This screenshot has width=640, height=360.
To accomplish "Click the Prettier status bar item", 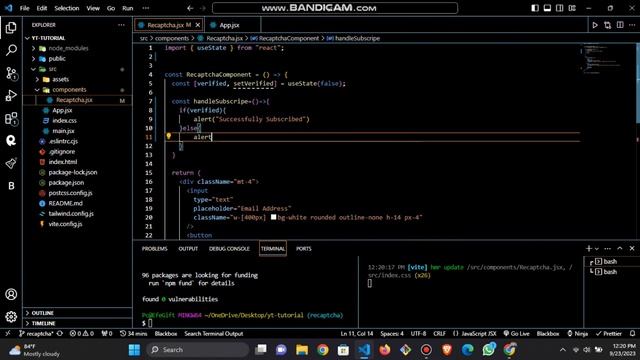I will (x=609, y=333).
